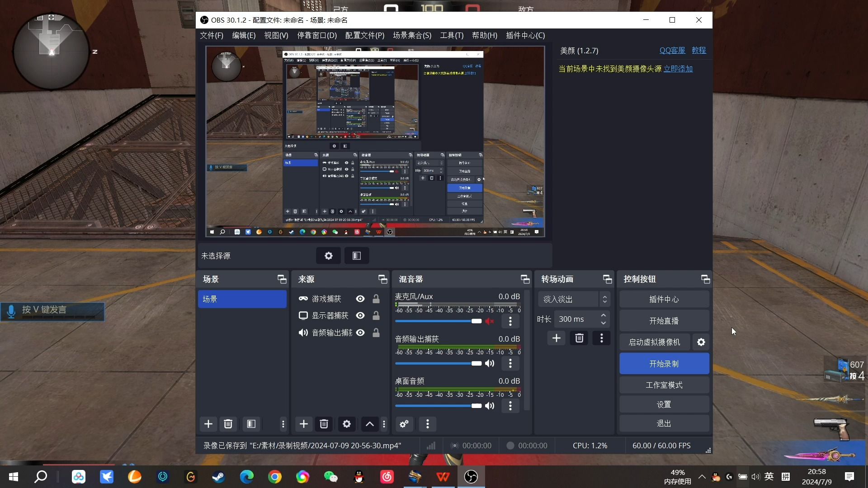Open the 停靠窗口(D) menu
The image size is (868, 488).
pyautogui.click(x=316, y=35)
